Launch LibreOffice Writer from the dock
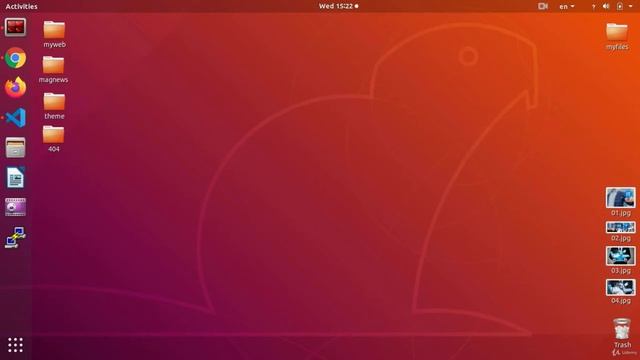This screenshot has height=360, width=640. point(16,177)
